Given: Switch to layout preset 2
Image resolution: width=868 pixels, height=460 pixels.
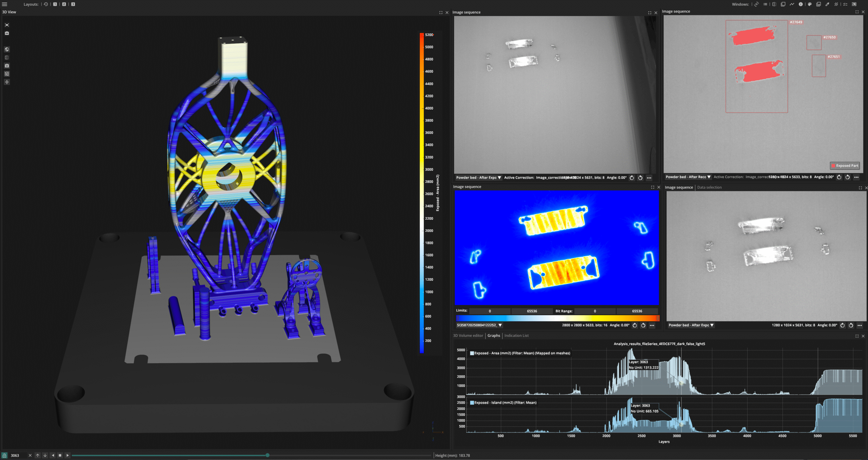Looking at the screenshot, I should pyautogui.click(x=64, y=4).
